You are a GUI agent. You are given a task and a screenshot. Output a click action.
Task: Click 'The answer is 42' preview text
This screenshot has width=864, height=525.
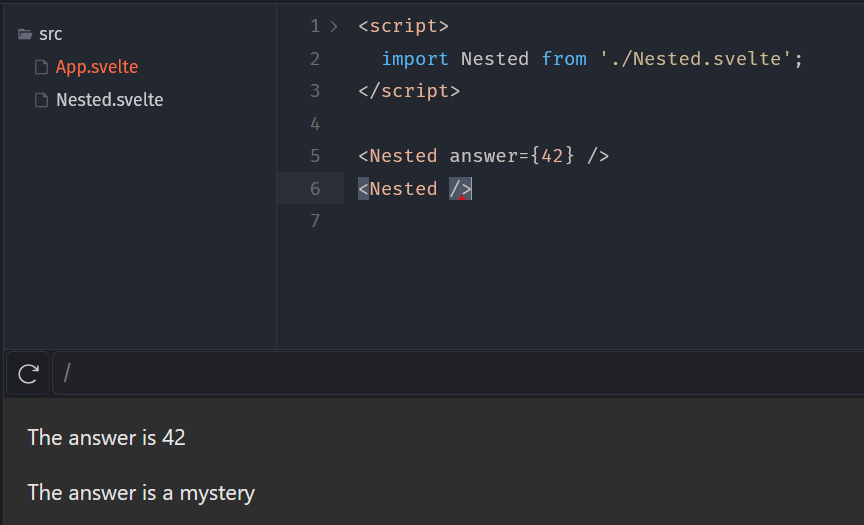coord(106,437)
